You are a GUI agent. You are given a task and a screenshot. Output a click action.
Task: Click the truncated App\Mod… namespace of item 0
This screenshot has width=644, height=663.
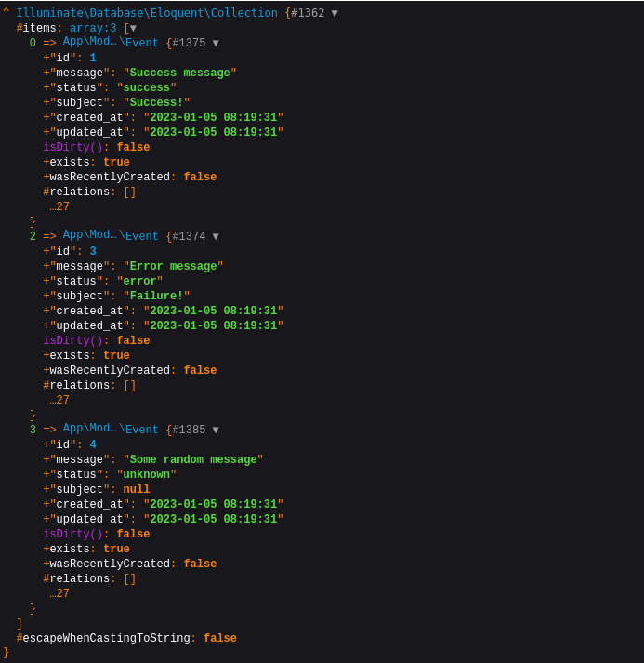pos(90,42)
